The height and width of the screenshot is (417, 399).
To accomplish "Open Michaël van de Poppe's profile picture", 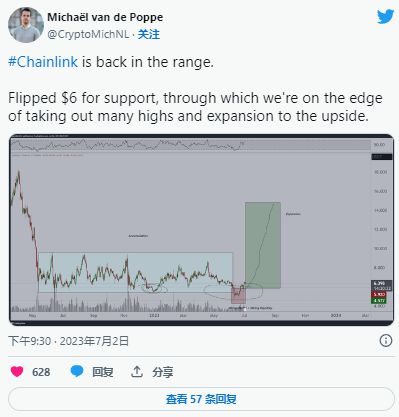I will pyautogui.click(x=26, y=25).
